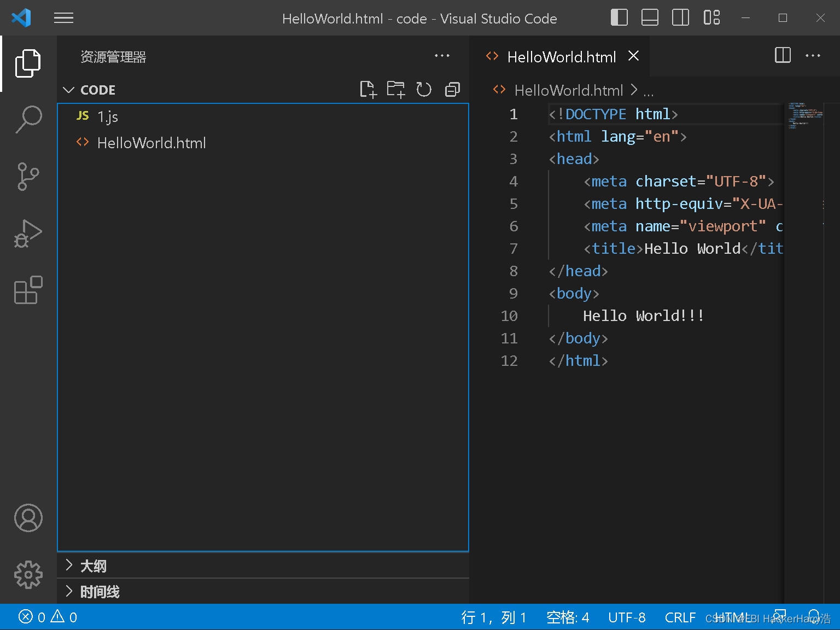Open the Manage gear settings icon
The image size is (840, 630).
click(x=28, y=575)
